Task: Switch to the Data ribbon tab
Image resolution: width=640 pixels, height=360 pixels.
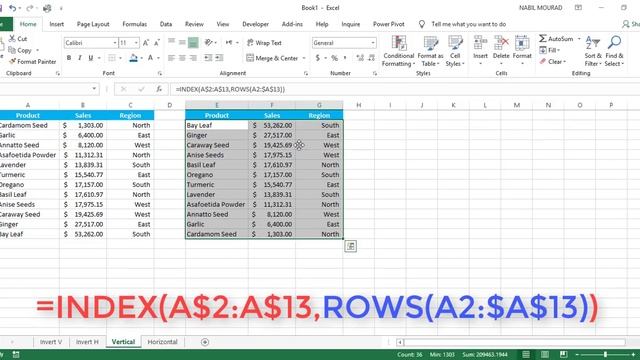Action: coord(166,24)
